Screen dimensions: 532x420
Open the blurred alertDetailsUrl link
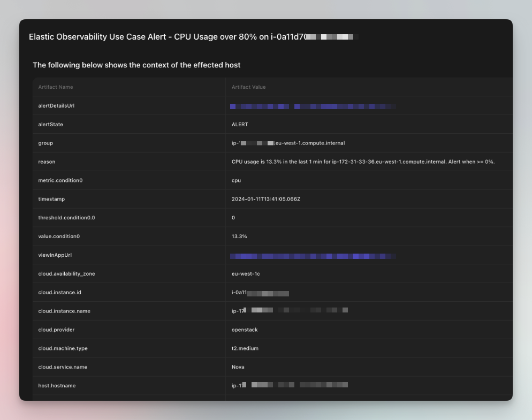[x=313, y=106]
